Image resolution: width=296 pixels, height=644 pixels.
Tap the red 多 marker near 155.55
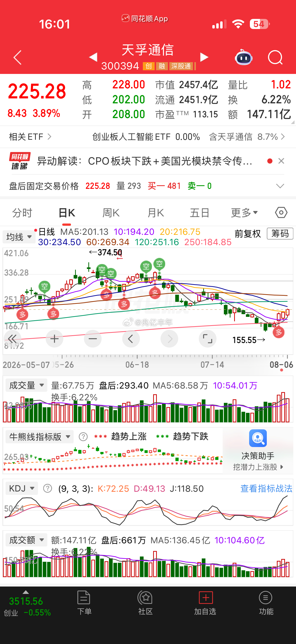(x=279, y=332)
